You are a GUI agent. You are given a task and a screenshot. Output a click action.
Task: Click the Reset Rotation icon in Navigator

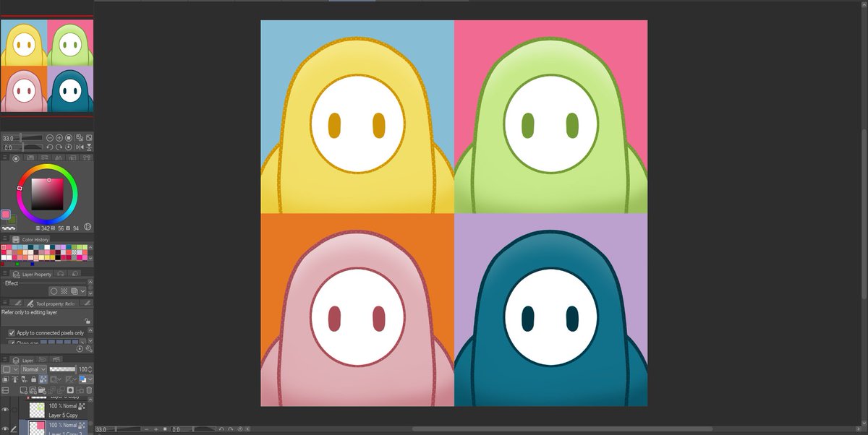[69, 147]
